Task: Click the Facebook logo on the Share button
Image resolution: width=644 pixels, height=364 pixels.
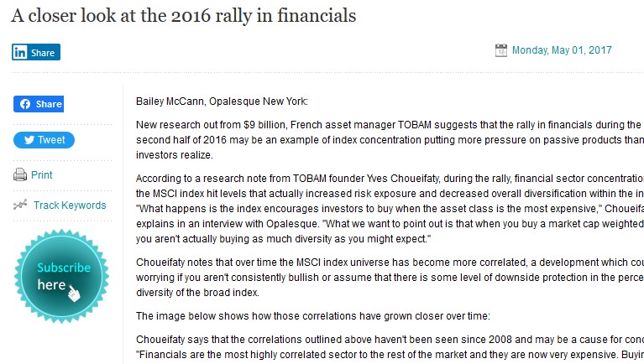Action: click(25, 104)
